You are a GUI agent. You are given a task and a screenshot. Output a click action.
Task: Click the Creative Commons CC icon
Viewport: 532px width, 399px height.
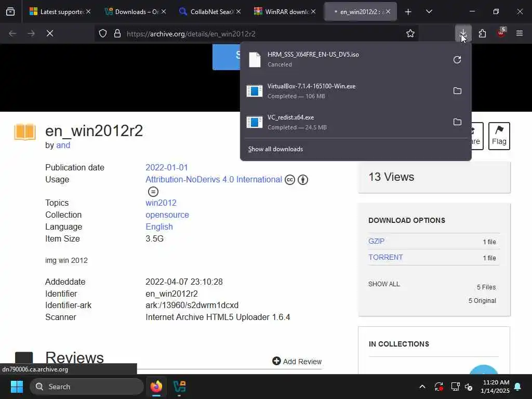click(x=290, y=180)
